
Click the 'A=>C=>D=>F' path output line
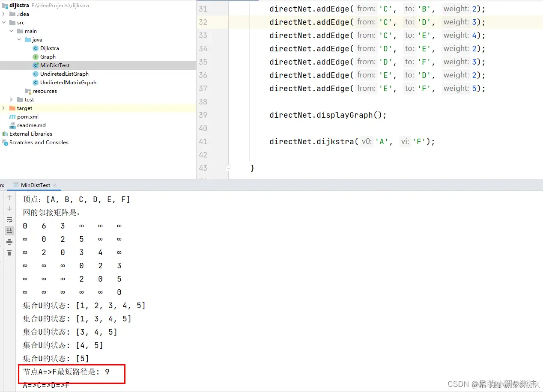pyautogui.click(x=46, y=385)
